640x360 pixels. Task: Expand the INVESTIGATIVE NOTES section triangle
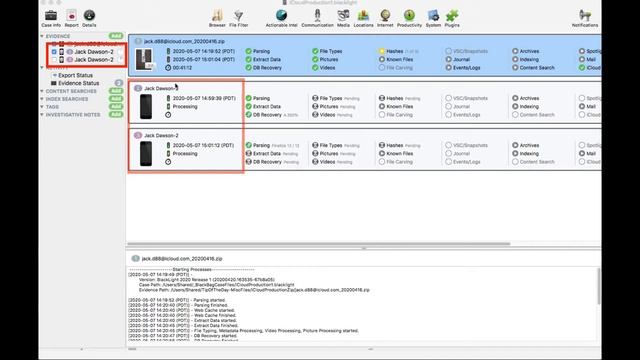click(x=42, y=115)
